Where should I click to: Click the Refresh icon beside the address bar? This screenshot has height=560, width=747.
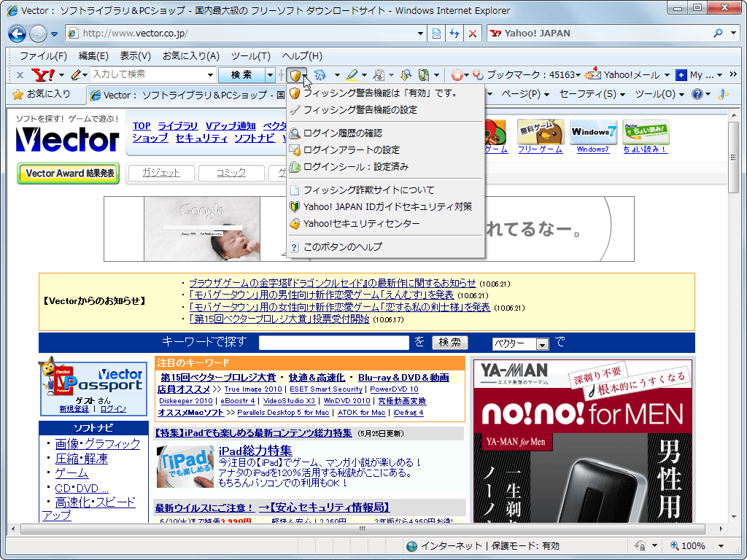[x=454, y=34]
